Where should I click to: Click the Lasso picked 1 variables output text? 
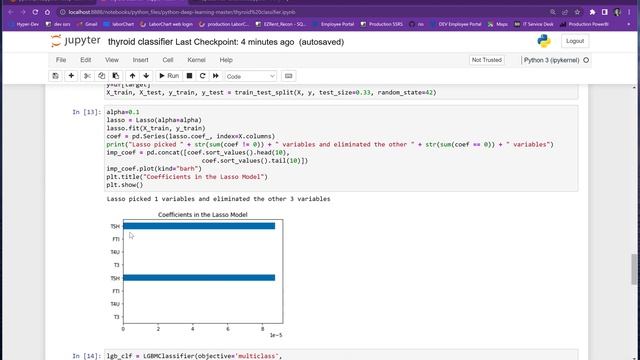point(218,199)
